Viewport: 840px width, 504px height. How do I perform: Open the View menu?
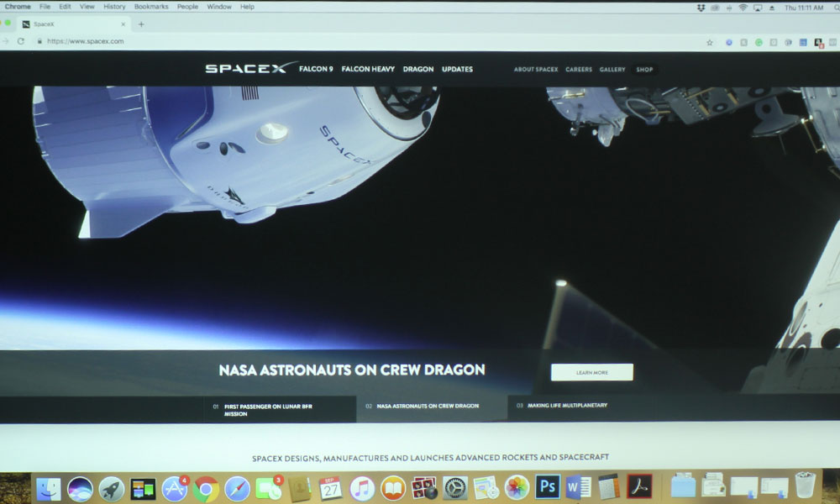pos(87,7)
